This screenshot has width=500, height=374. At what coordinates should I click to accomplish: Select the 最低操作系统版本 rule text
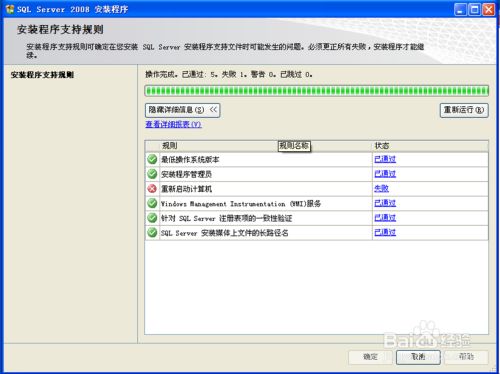pos(190,160)
